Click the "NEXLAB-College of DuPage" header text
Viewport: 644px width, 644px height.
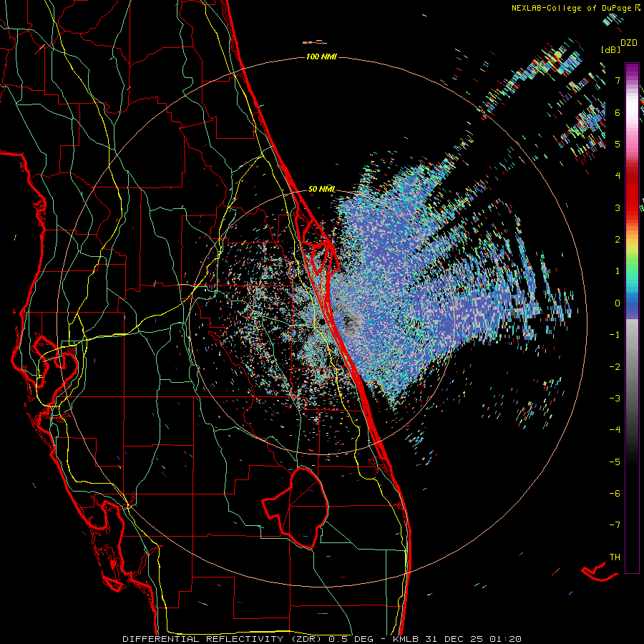point(571,8)
